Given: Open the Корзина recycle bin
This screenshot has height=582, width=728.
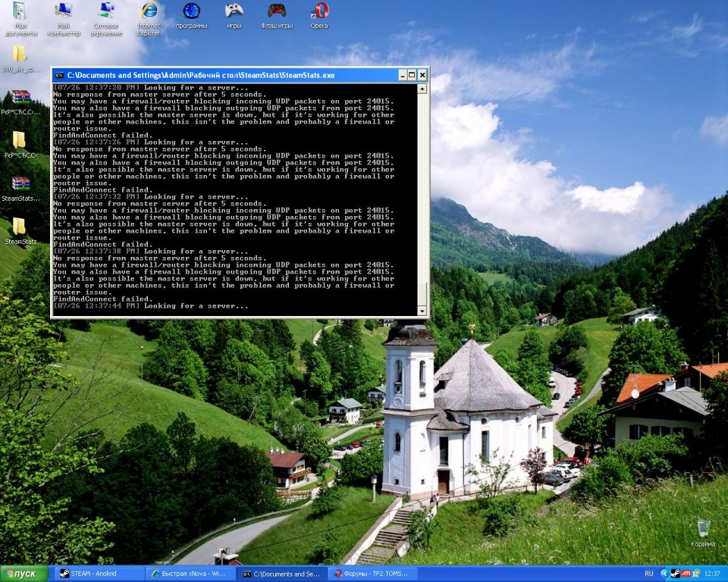Looking at the screenshot, I should tap(703, 528).
